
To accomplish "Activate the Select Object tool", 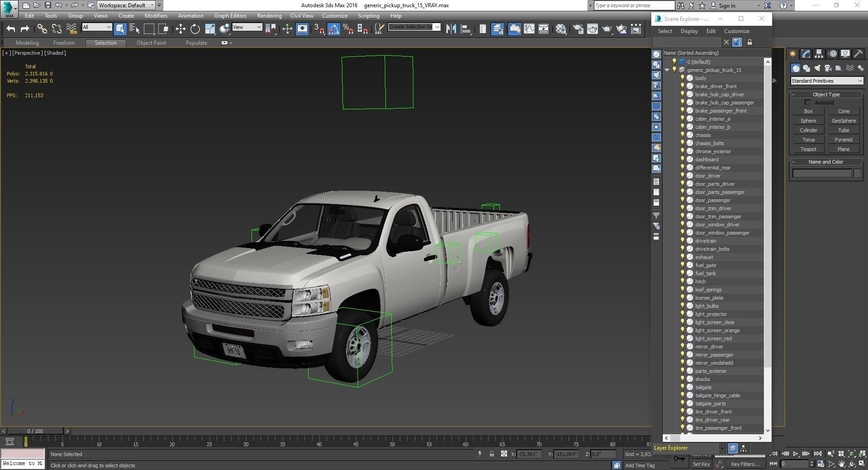I will pos(120,28).
